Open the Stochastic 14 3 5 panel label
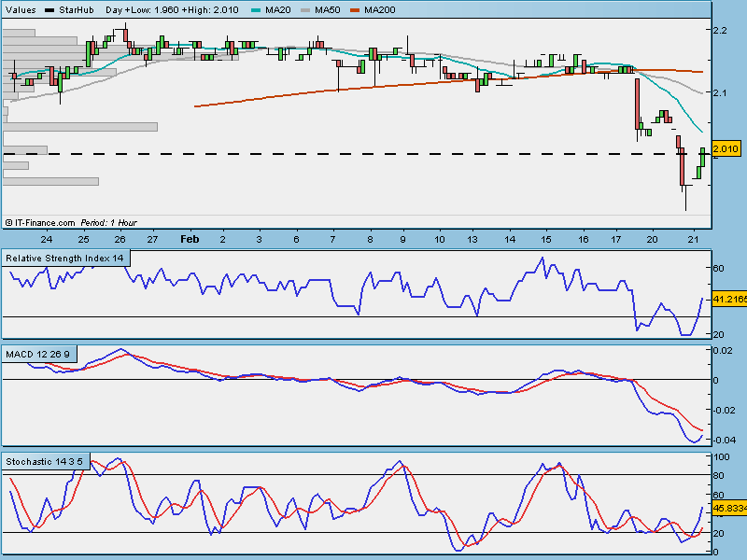 [x=44, y=461]
